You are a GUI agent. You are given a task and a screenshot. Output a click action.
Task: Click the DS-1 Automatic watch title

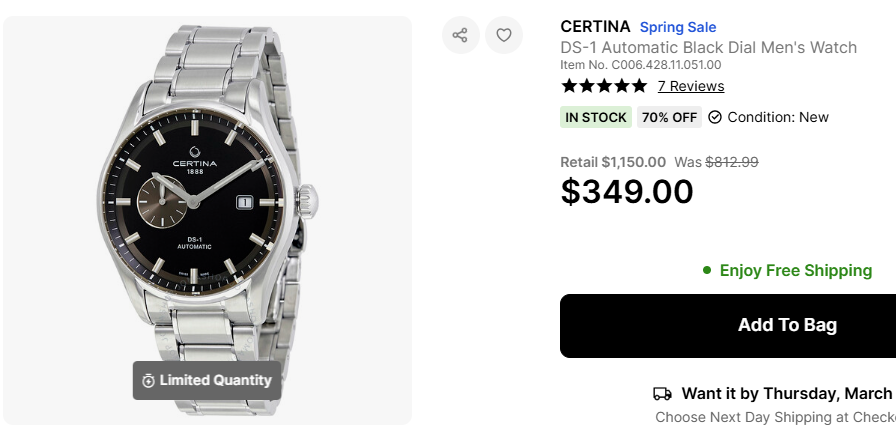pos(708,47)
